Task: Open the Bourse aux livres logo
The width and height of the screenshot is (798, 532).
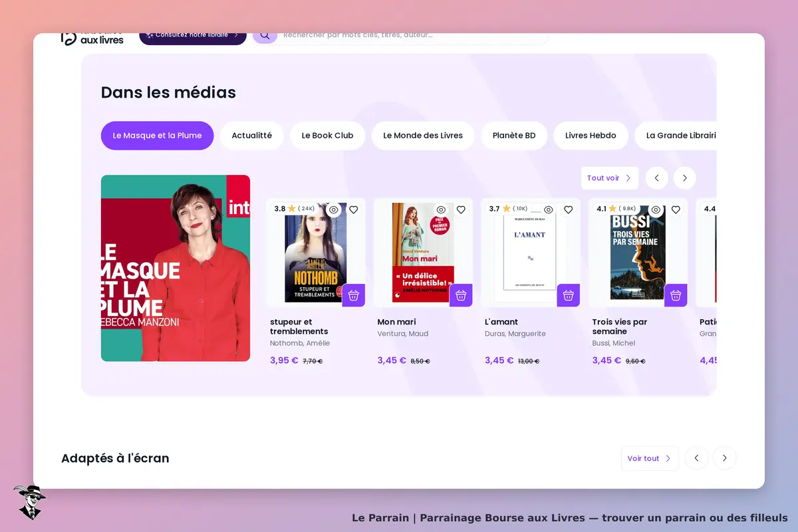Action: click(92, 39)
